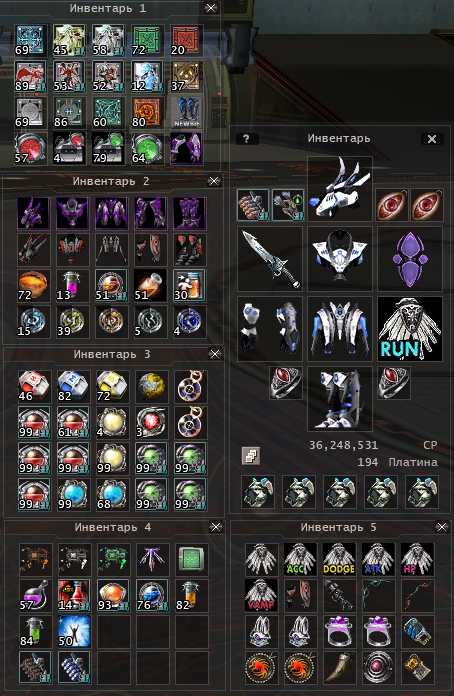
Task: Click the white helmet equipment slot
Action: click(340, 189)
